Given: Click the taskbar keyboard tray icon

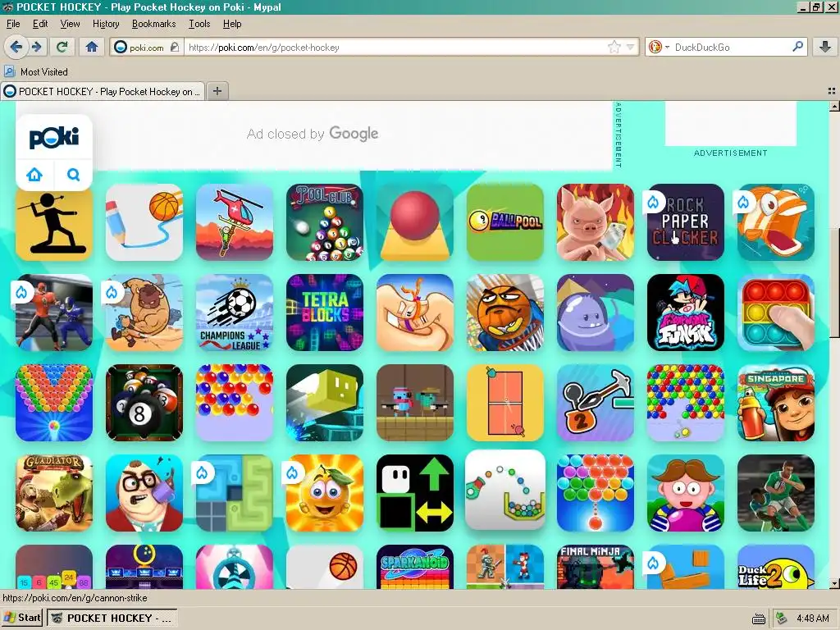Looking at the screenshot, I should tap(759, 619).
